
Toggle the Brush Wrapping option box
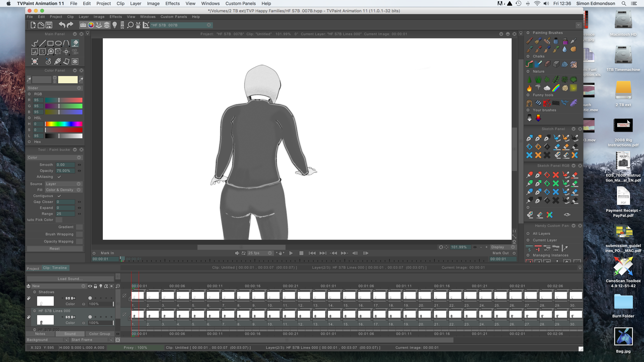(80, 234)
